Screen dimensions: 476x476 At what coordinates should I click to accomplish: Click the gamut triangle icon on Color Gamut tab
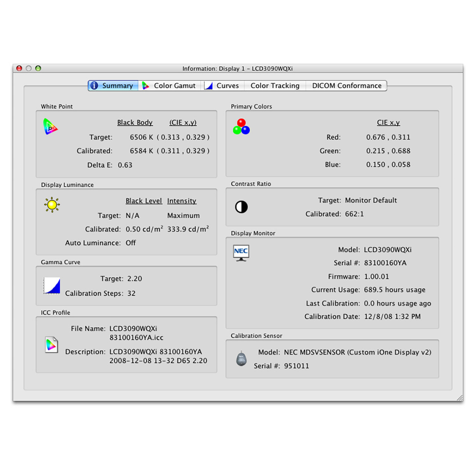146,86
